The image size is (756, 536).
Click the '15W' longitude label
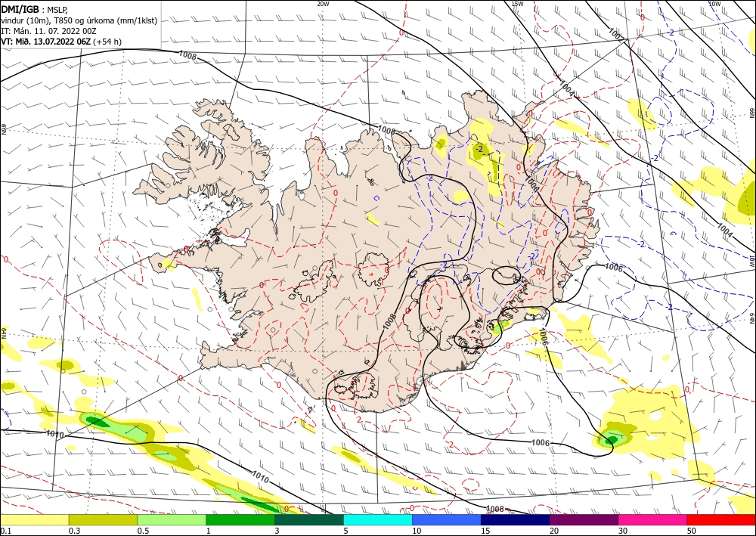pos(517,4)
